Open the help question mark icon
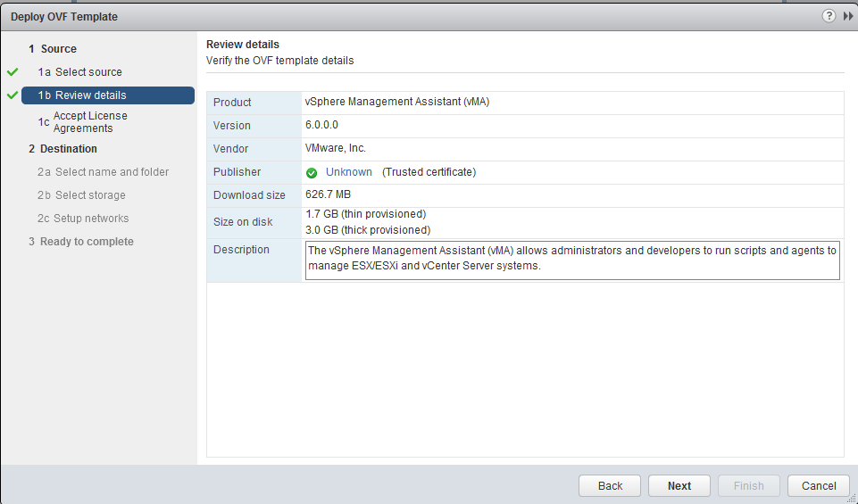The image size is (858, 504). [829, 16]
